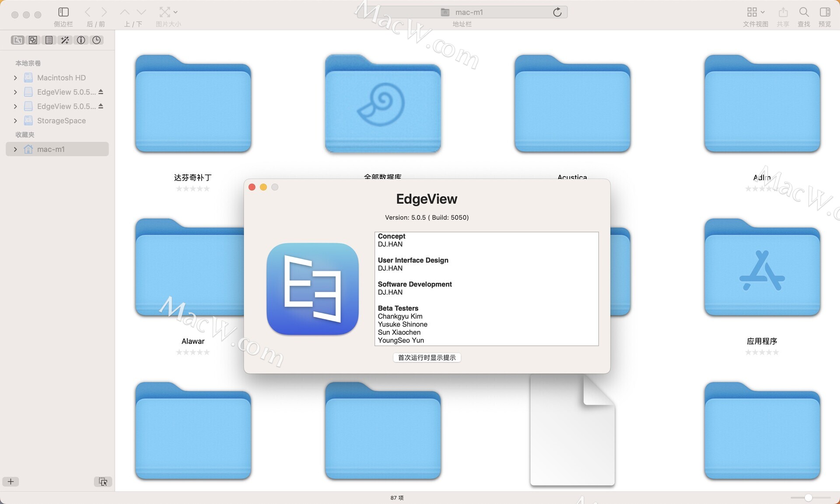Go forward with the right arrow

pyautogui.click(x=104, y=12)
